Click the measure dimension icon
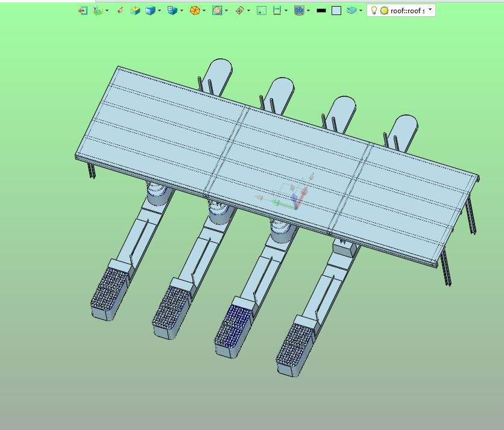 click(x=277, y=11)
